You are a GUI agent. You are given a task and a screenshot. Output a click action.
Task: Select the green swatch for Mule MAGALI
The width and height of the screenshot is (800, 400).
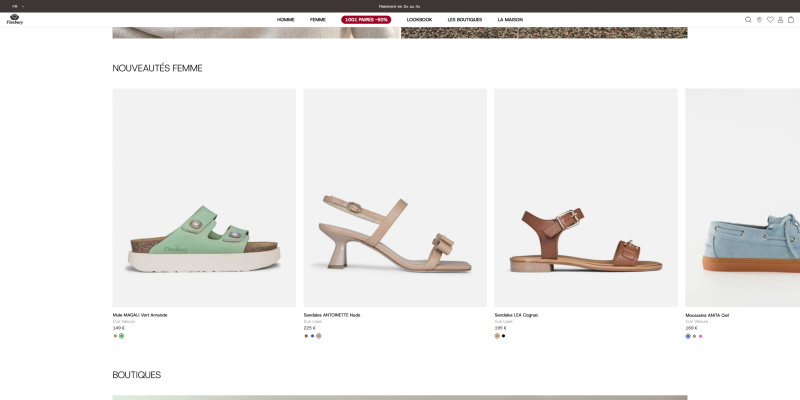coord(121,336)
